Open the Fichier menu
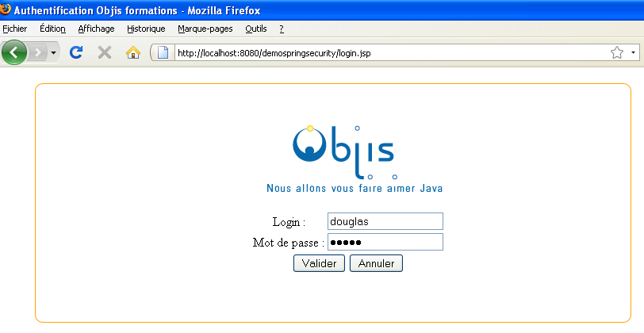The image size is (644, 333). (x=15, y=29)
